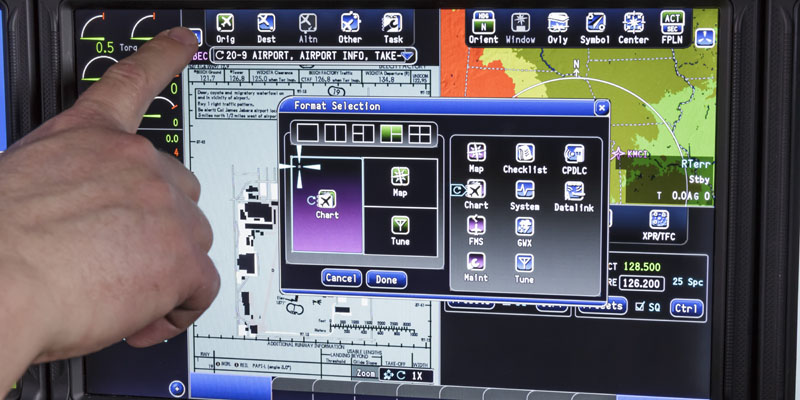
Task: Open the Orient map menu
Action: [x=484, y=28]
